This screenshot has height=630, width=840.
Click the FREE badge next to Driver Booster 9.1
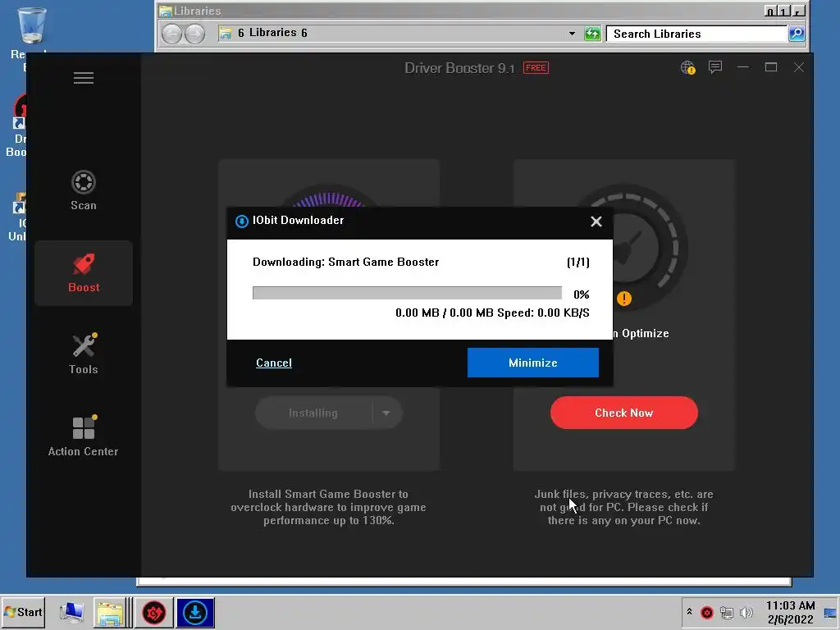pos(536,68)
